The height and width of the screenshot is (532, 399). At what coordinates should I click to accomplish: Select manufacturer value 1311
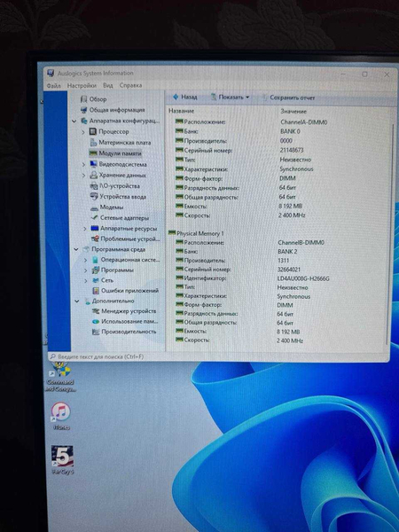pos(283,261)
